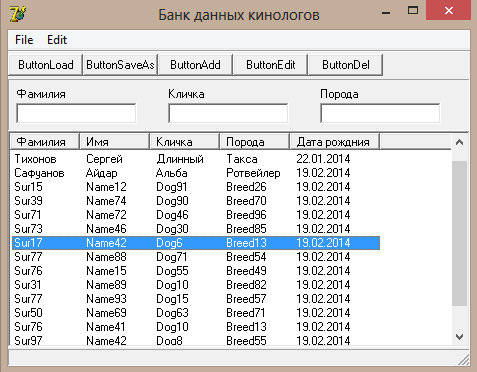Focus the Порода filter input field

click(x=380, y=113)
